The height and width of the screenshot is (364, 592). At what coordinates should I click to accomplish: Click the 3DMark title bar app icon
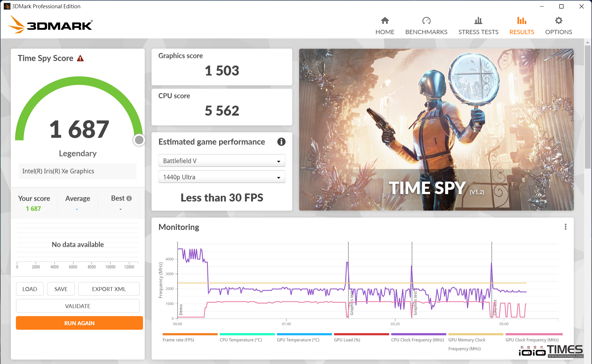coord(7,6)
